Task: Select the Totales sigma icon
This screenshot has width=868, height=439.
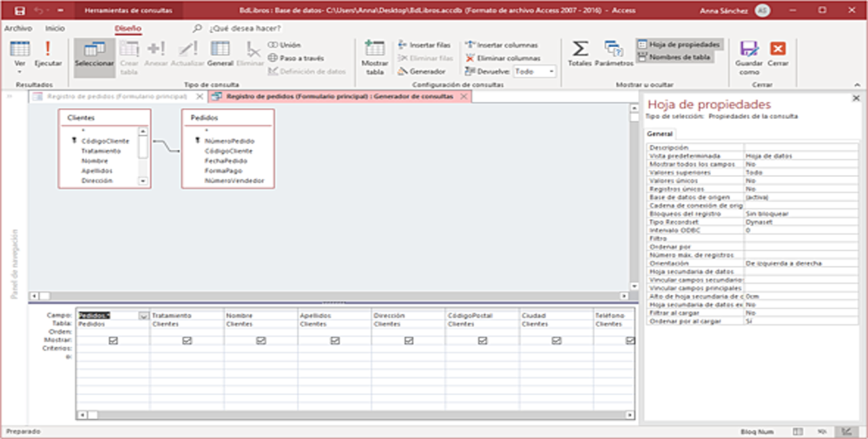Action: tap(579, 49)
